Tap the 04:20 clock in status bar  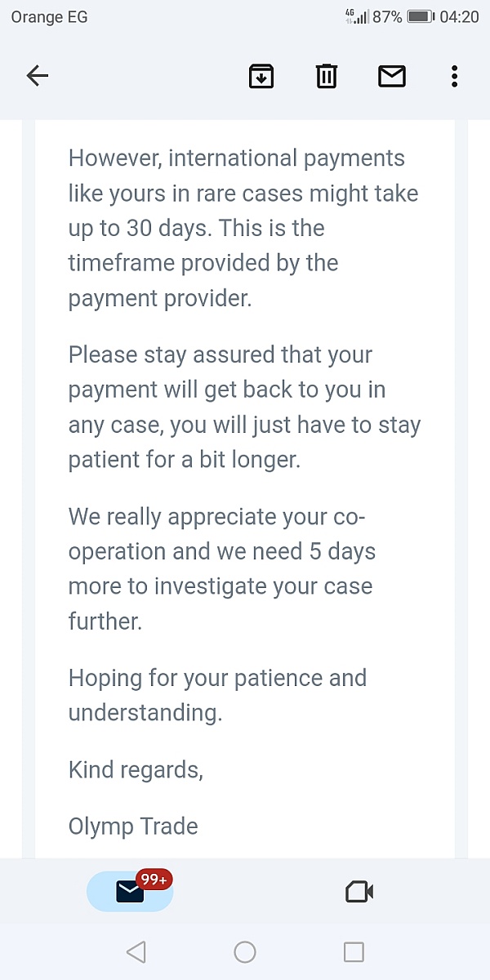(x=460, y=16)
